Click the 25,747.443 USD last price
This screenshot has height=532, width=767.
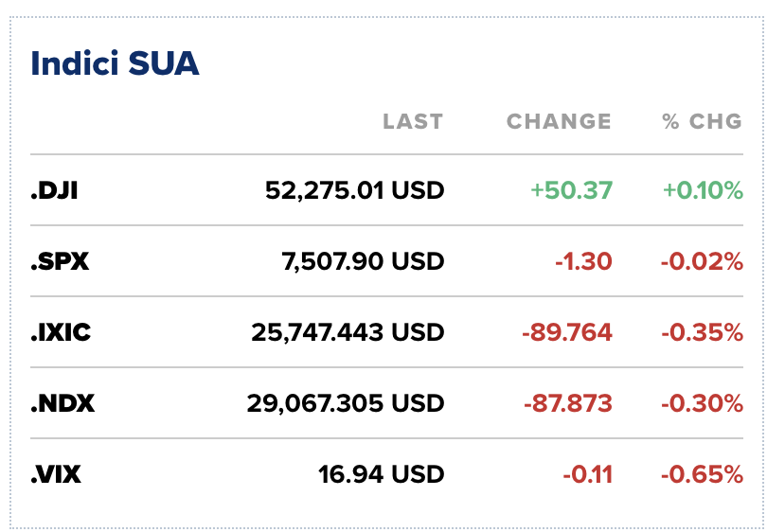pos(348,332)
